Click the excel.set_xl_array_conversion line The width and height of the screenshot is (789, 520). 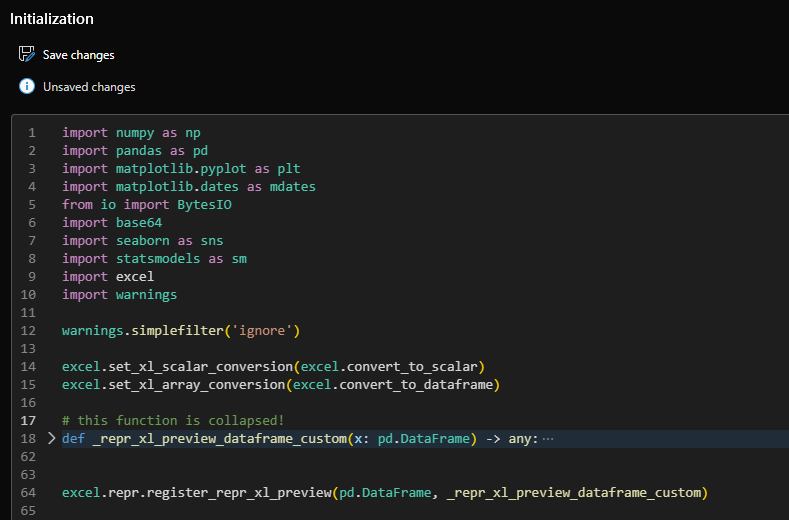(280, 385)
